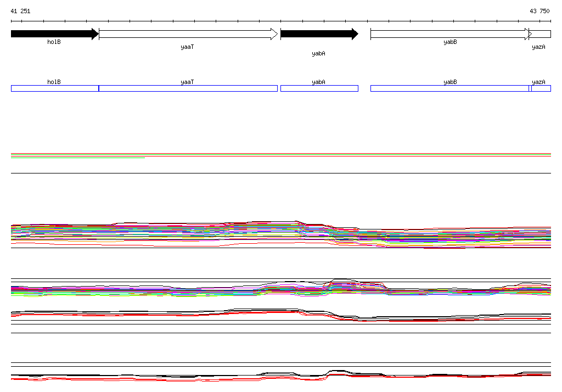This screenshot has height=392, width=562.
Task: Click the small yazA gene arrow
Action: [x=540, y=34]
